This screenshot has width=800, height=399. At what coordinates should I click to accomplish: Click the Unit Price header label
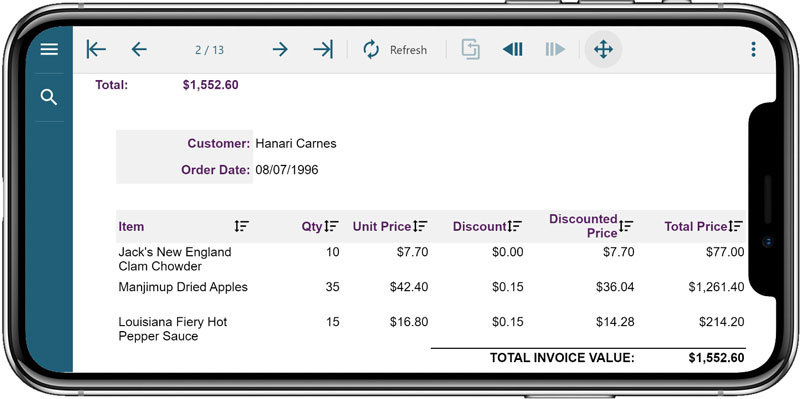pyautogui.click(x=382, y=227)
